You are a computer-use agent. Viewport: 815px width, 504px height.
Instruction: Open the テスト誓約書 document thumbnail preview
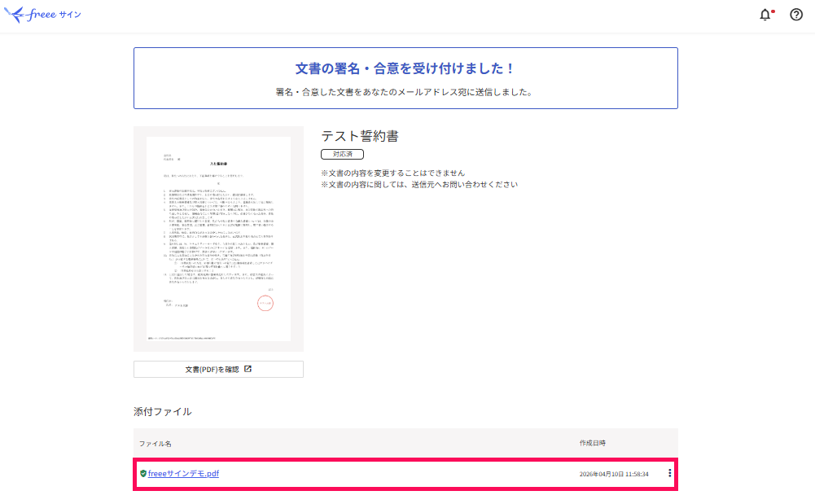tap(218, 239)
